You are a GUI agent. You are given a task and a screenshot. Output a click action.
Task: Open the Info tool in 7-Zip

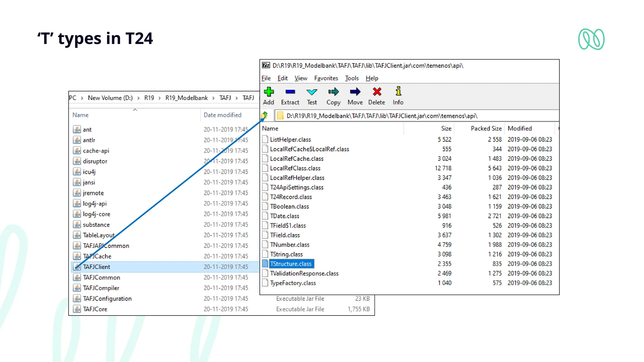398,96
